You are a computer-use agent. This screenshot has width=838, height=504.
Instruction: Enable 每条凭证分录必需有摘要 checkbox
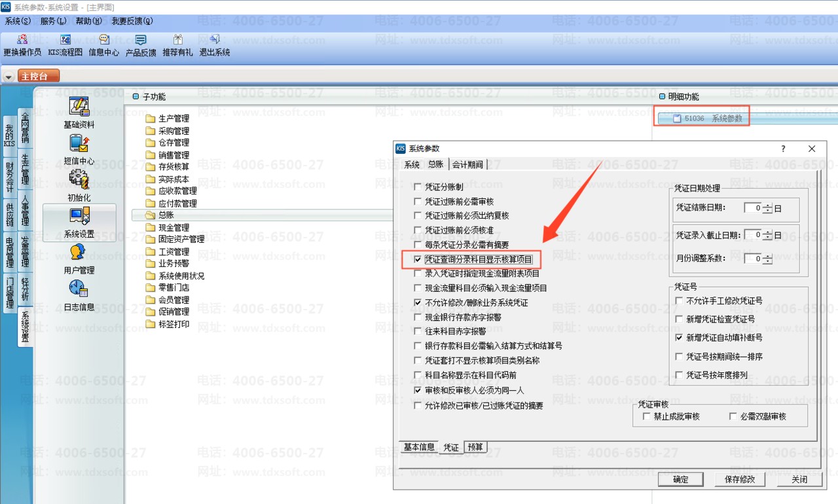click(x=418, y=245)
